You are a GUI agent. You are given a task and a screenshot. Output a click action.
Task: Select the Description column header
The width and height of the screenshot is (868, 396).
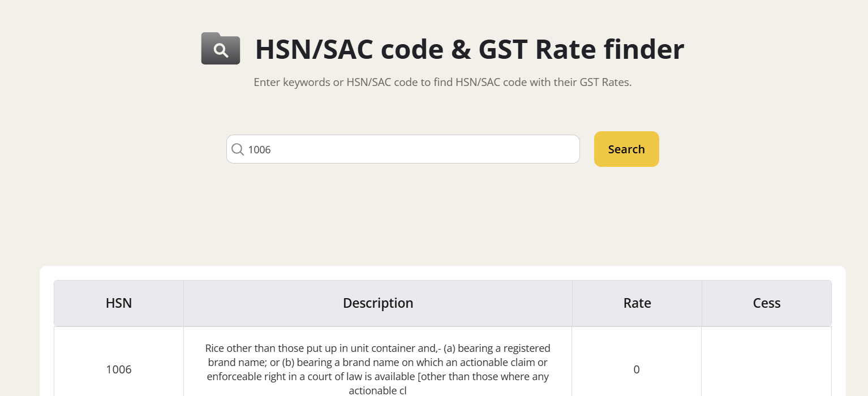378,303
